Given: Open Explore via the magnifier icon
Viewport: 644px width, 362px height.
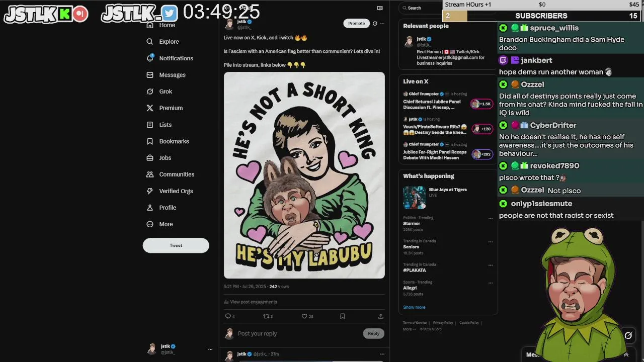Looking at the screenshot, I should 149,42.
